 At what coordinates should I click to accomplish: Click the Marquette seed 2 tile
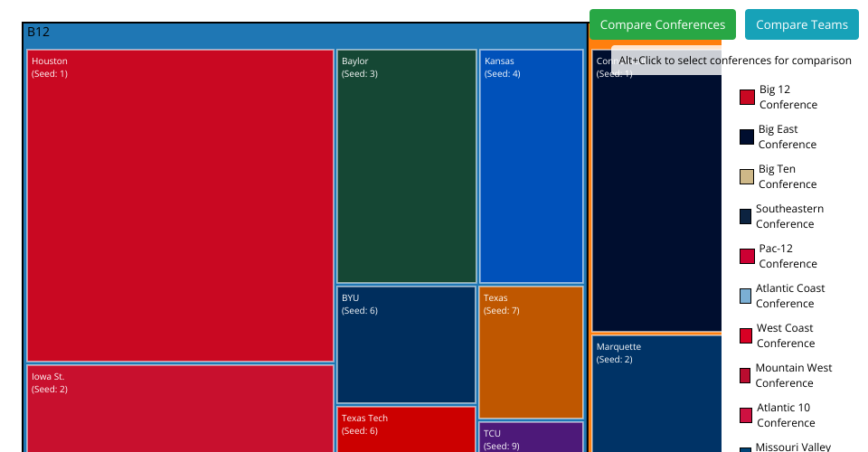pos(656,393)
